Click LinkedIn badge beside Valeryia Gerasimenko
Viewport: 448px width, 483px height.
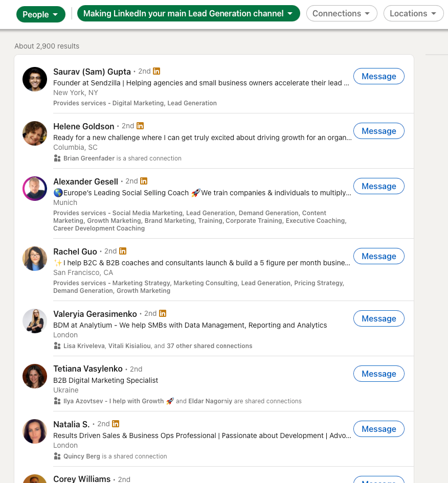[163, 313]
